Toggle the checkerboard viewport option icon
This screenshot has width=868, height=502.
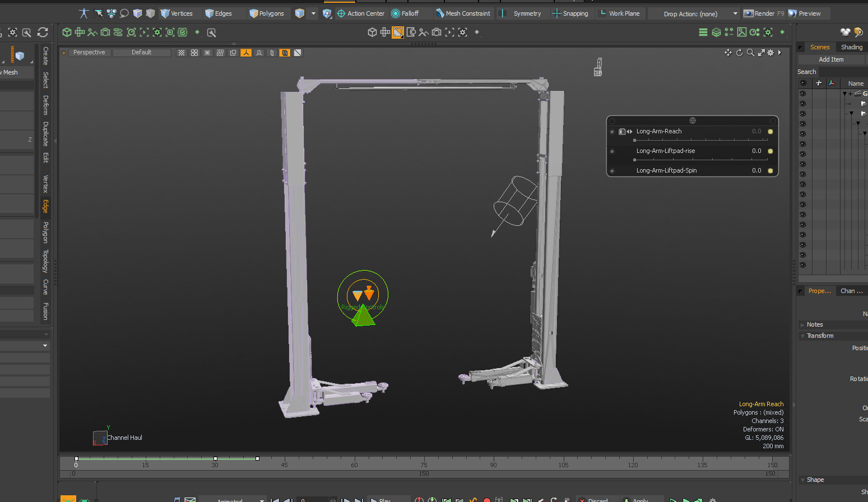click(182, 53)
